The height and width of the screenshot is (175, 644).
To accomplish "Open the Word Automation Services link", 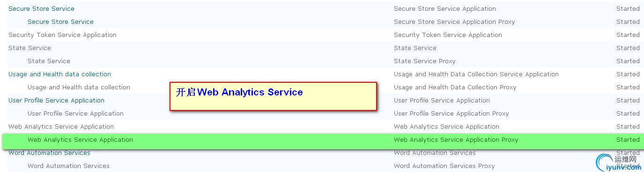I will click(x=49, y=153).
